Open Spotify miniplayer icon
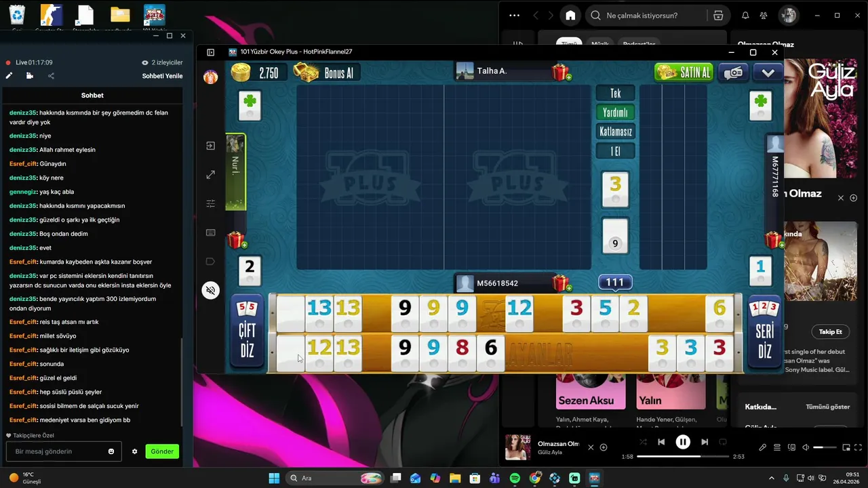 [x=846, y=447]
